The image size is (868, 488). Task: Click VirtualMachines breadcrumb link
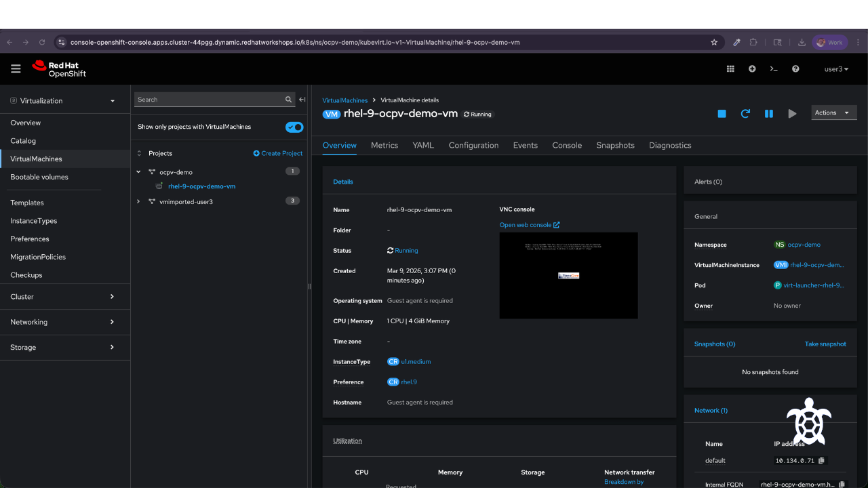pyautogui.click(x=345, y=100)
